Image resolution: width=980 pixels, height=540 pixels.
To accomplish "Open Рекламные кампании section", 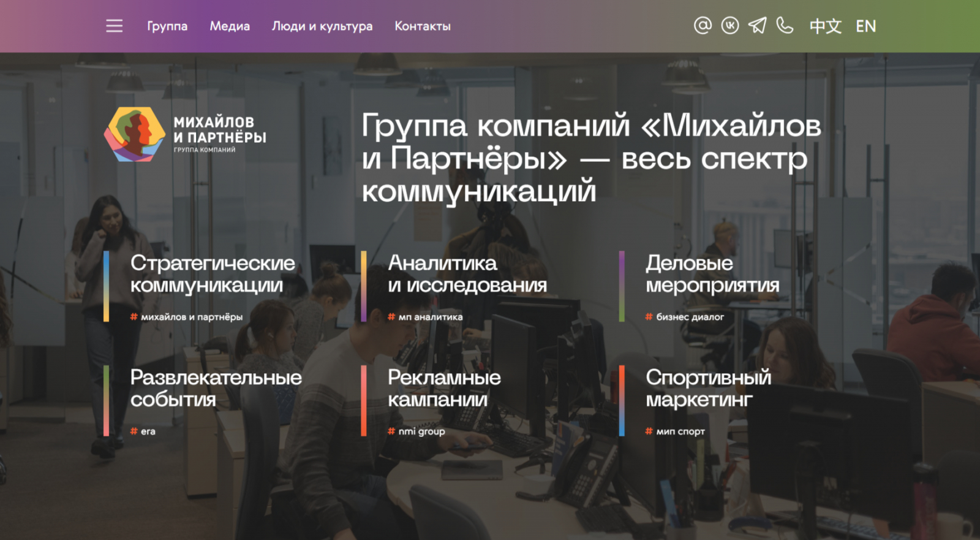I will pos(444,389).
